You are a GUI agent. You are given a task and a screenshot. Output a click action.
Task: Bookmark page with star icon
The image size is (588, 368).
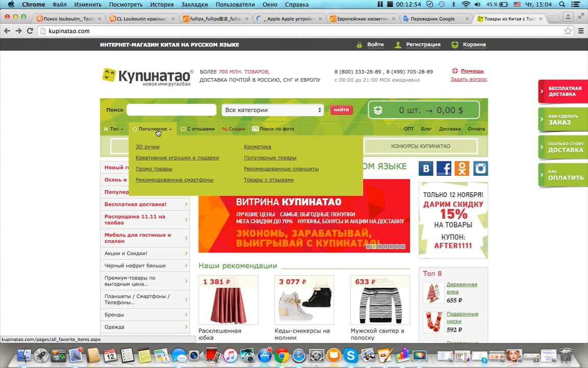point(568,31)
